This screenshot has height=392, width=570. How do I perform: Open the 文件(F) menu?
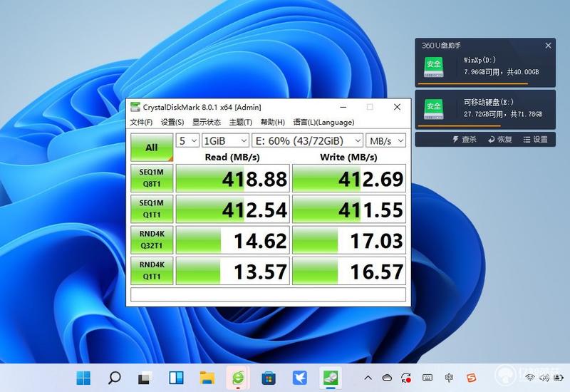pyautogui.click(x=141, y=122)
